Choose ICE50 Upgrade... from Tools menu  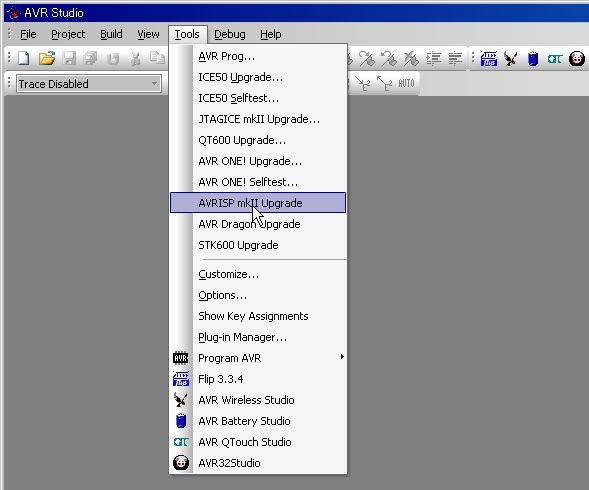coord(258,77)
